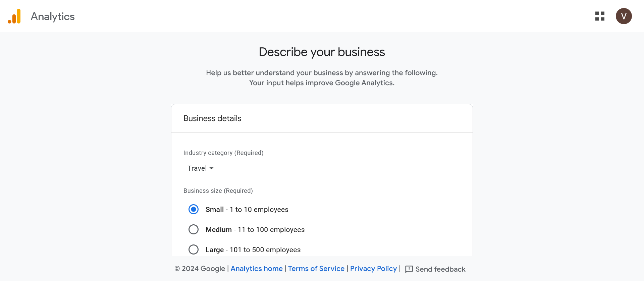
Task: Click the '11 to 100 employees' label
Action: 271,230
